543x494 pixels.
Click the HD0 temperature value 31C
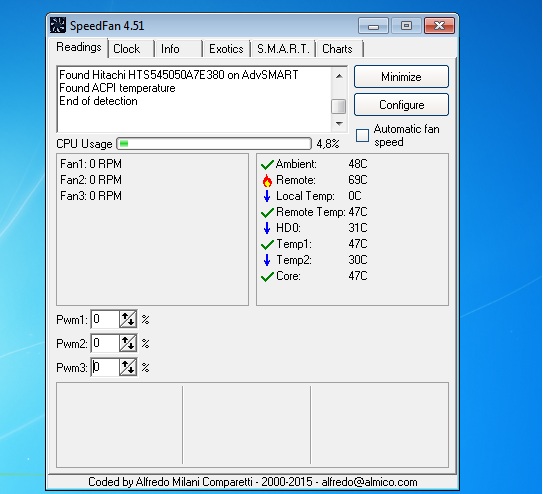(358, 228)
